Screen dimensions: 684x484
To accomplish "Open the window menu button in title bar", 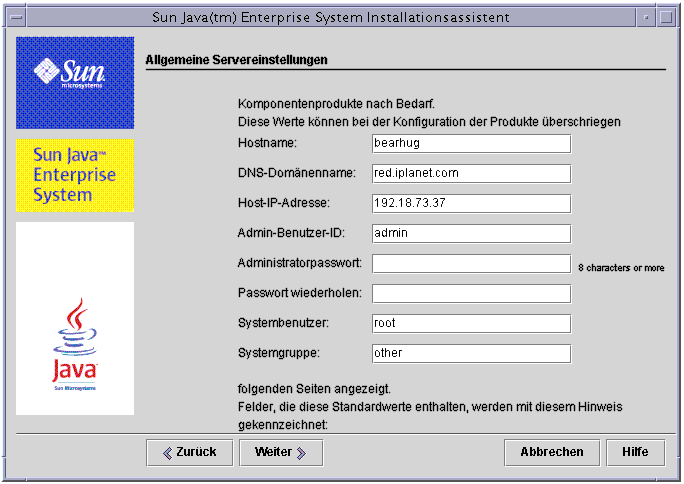I will (x=17, y=17).
